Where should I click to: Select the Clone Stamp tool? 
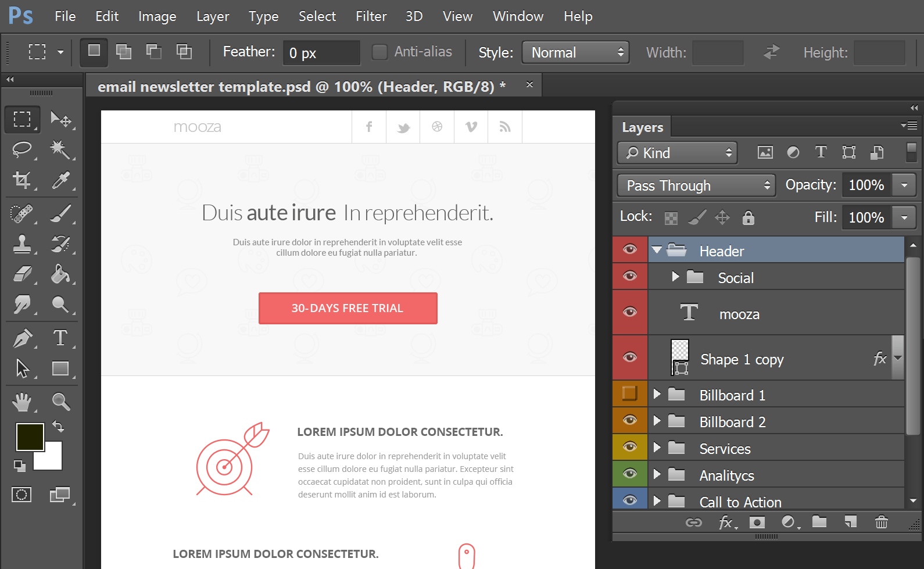coord(22,244)
